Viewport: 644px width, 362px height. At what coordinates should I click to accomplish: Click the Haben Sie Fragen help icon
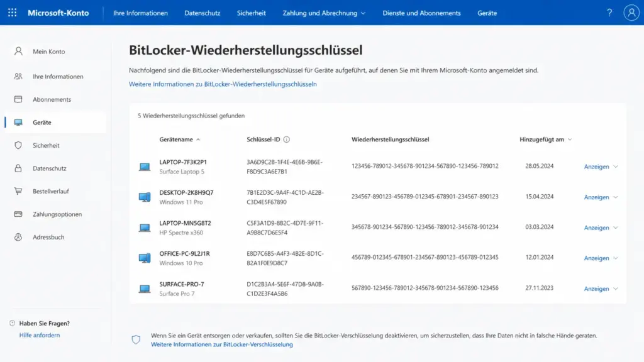[x=13, y=323]
